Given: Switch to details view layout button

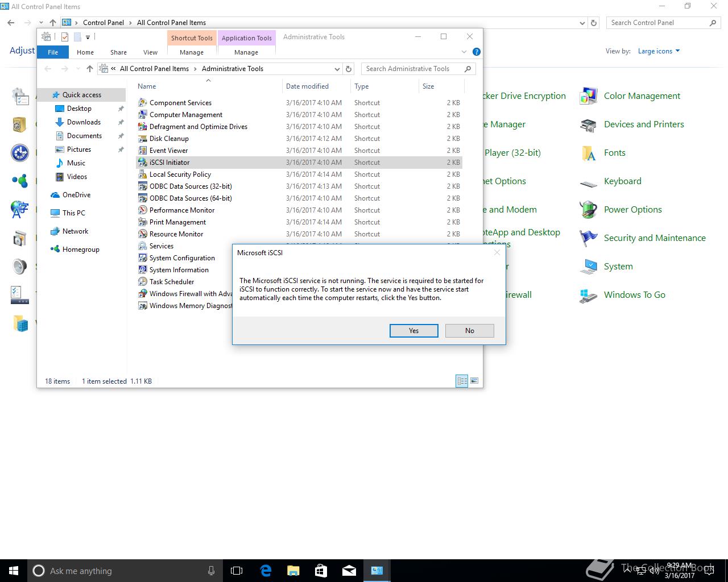Looking at the screenshot, I should [x=462, y=381].
